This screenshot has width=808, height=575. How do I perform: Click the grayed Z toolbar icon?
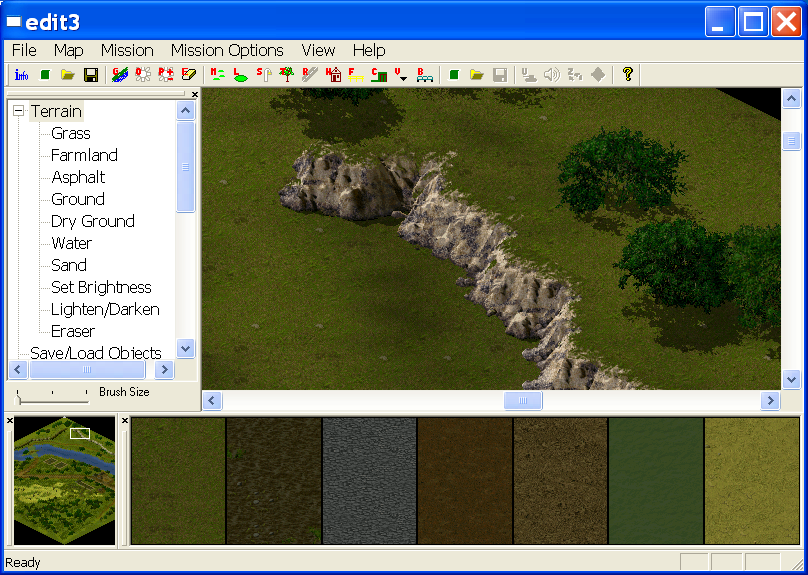575,75
